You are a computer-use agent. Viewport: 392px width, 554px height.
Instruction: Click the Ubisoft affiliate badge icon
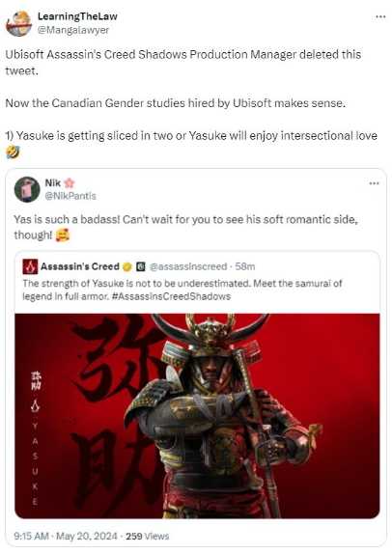coord(141,266)
